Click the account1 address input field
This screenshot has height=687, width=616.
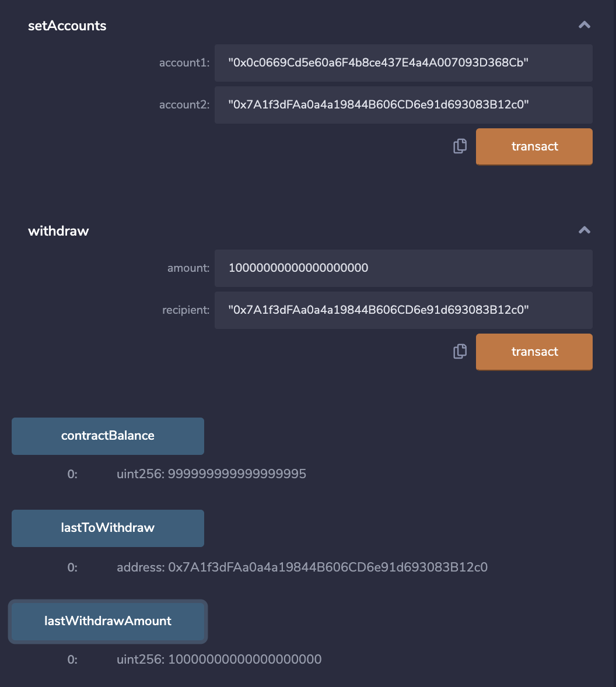pyautogui.click(x=403, y=62)
